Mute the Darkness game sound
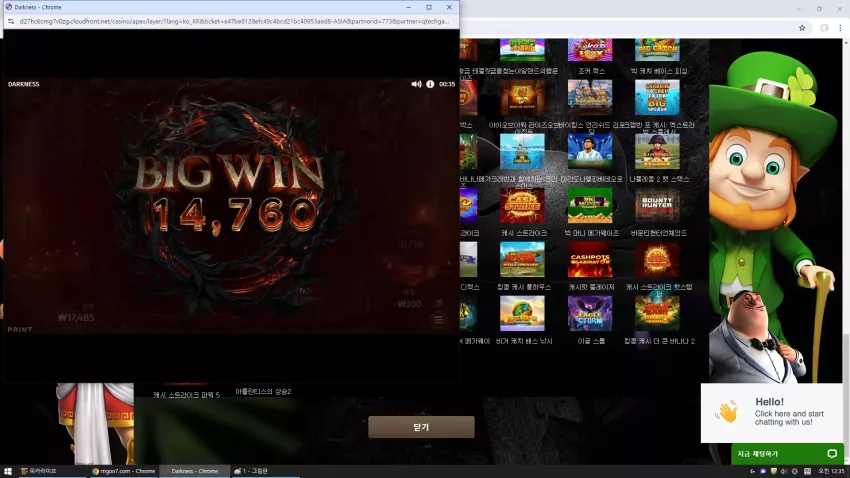The height and width of the screenshot is (478, 850). [416, 84]
